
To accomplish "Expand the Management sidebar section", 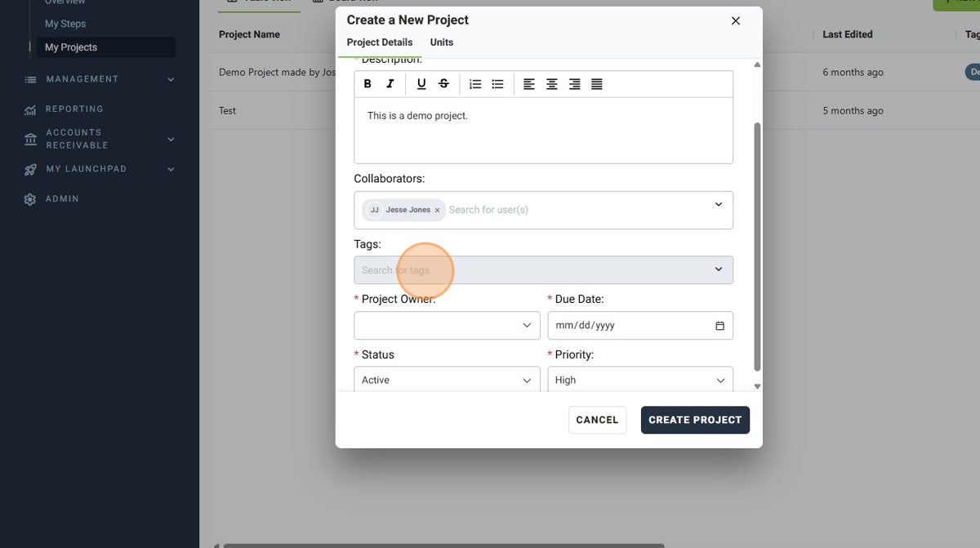I will click(171, 79).
